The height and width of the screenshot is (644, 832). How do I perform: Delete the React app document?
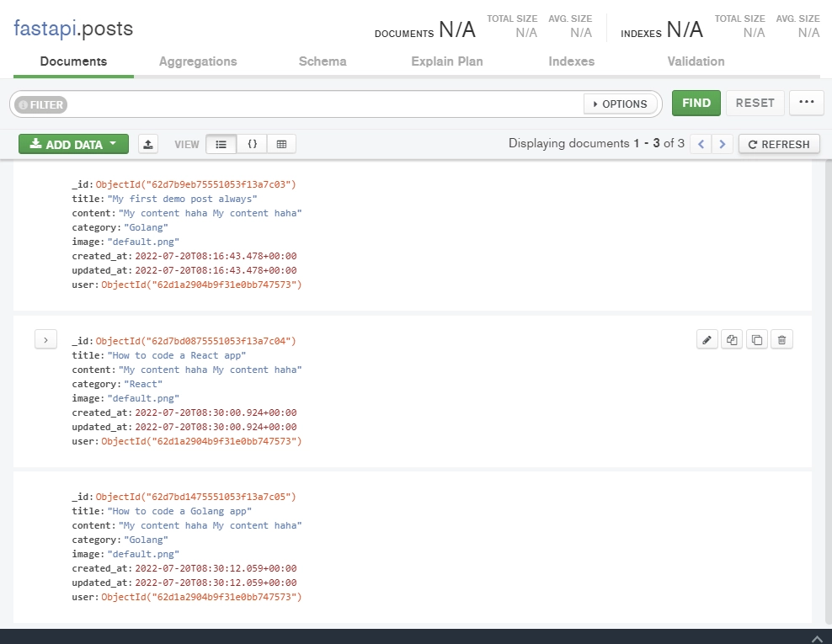(781, 339)
